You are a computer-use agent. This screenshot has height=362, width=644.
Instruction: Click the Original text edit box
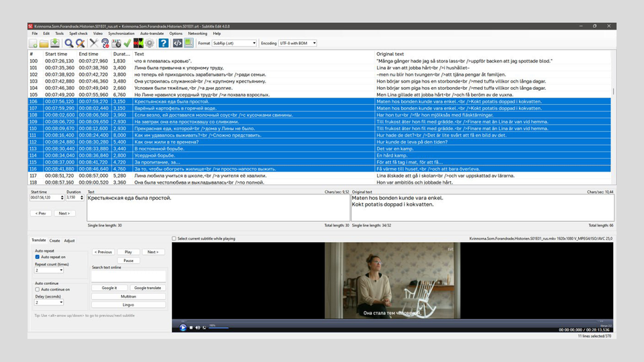tap(482, 208)
